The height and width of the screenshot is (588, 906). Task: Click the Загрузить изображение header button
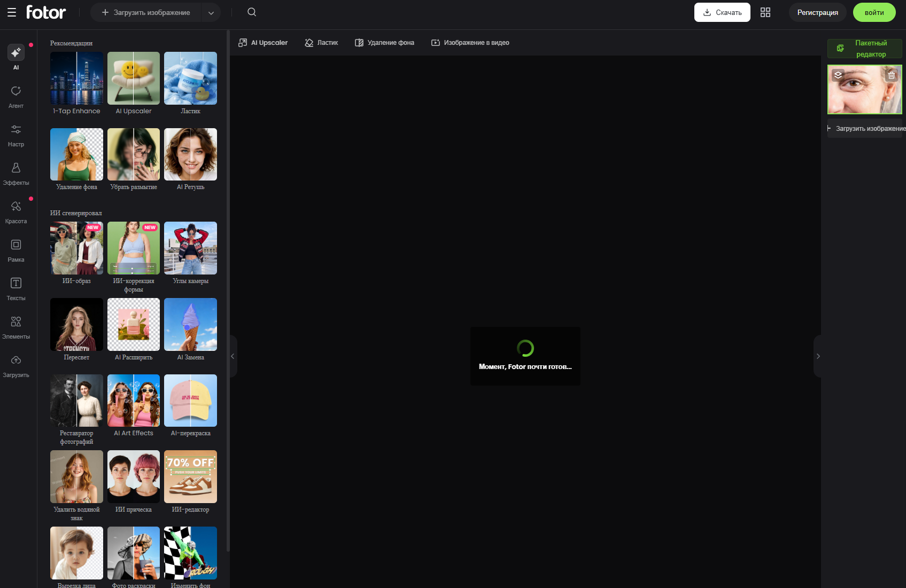146,13
